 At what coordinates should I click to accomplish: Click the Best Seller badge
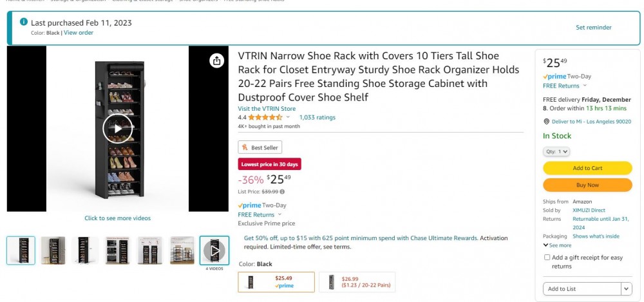coord(260,147)
